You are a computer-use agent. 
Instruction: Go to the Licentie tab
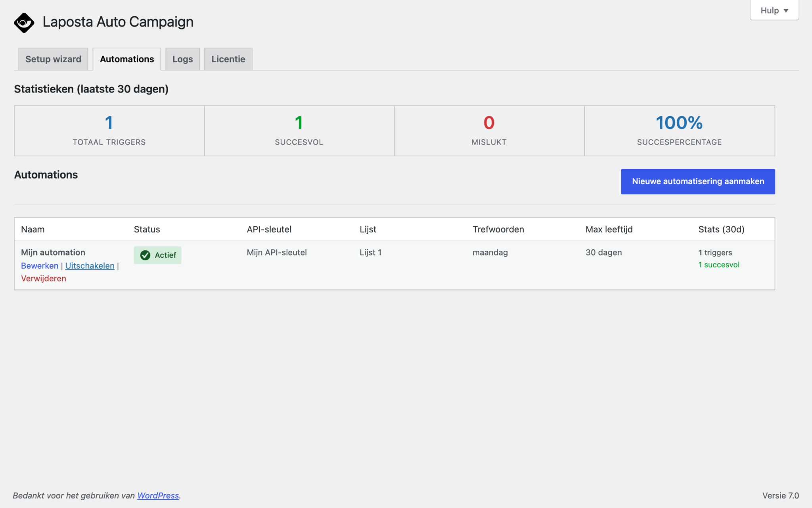[x=228, y=59]
